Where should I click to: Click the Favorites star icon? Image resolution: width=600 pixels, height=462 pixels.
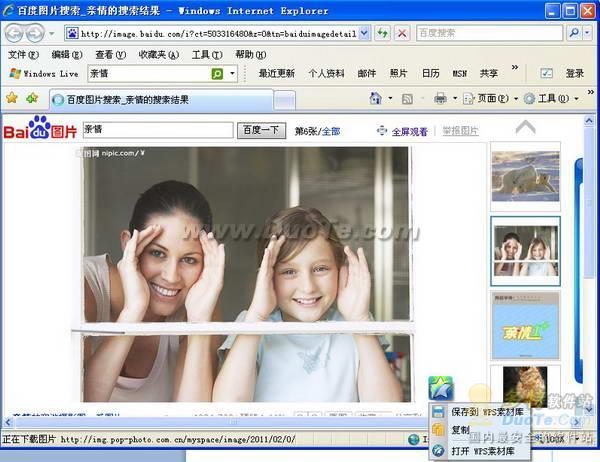coord(12,98)
